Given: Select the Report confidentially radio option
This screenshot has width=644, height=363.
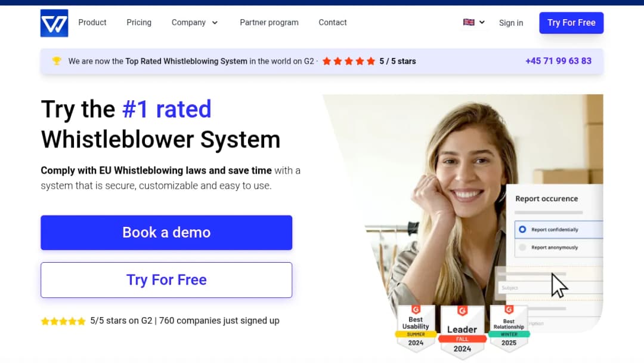Looking at the screenshot, I should point(522,229).
